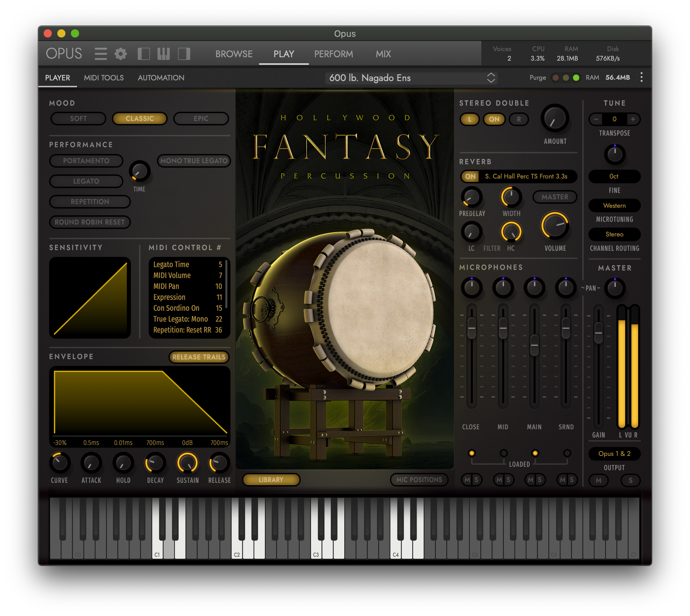Switch to the MIX page
The image size is (690, 616).
click(x=383, y=54)
